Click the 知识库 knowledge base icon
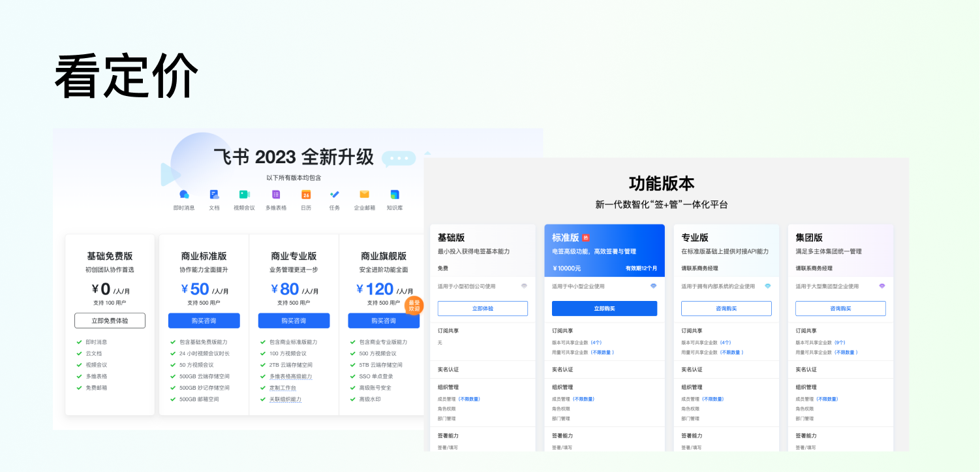The image size is (980, 472). coord(395,195)
